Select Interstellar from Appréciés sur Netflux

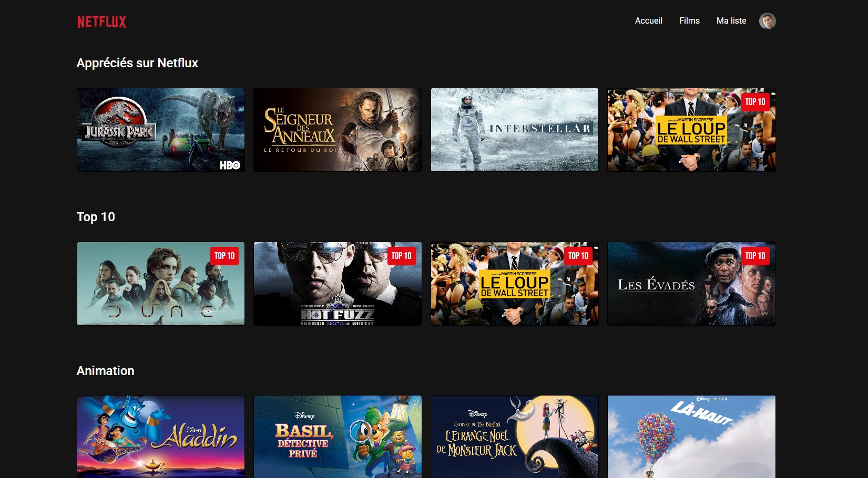click(514, 129)
